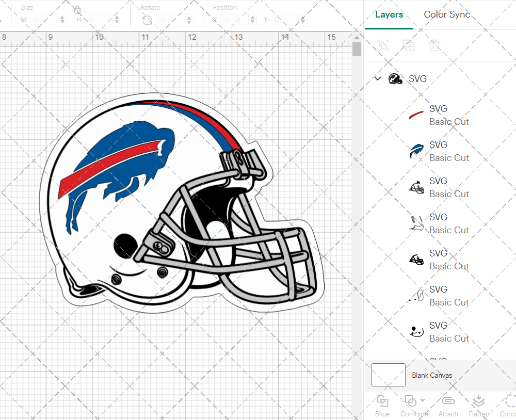Click the width W input field
516x420 pixels.
click(x=45, y=20)
